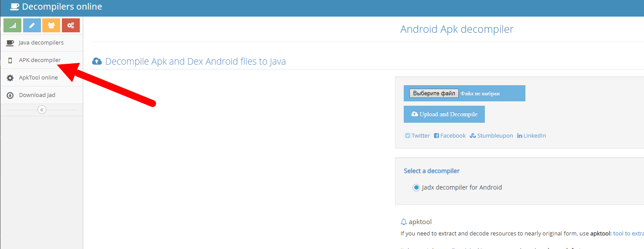Viewport: 644px width, 249px height.
Task: Click the coffee cup logo in header
Action: [x=14, y=7]
